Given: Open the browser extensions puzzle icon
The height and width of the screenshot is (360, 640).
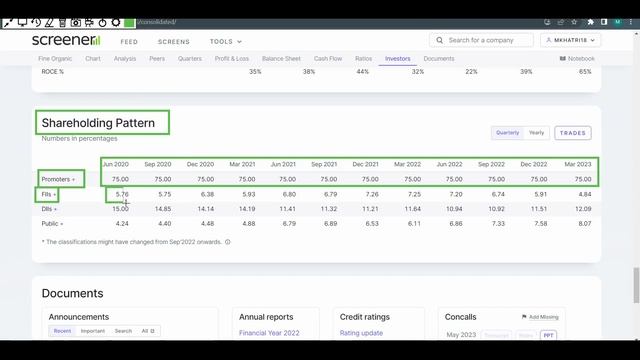Looking at the screenshot, I should point(590,22).
